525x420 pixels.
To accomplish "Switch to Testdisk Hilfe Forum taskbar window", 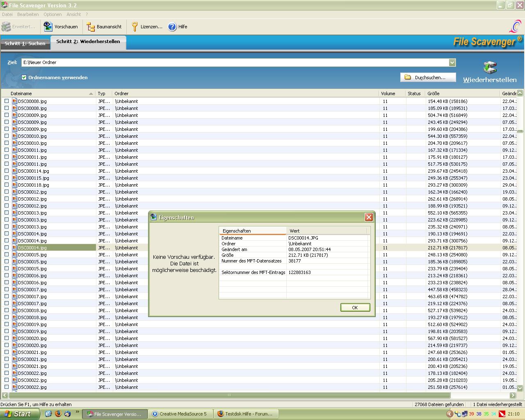I will 246,414.
